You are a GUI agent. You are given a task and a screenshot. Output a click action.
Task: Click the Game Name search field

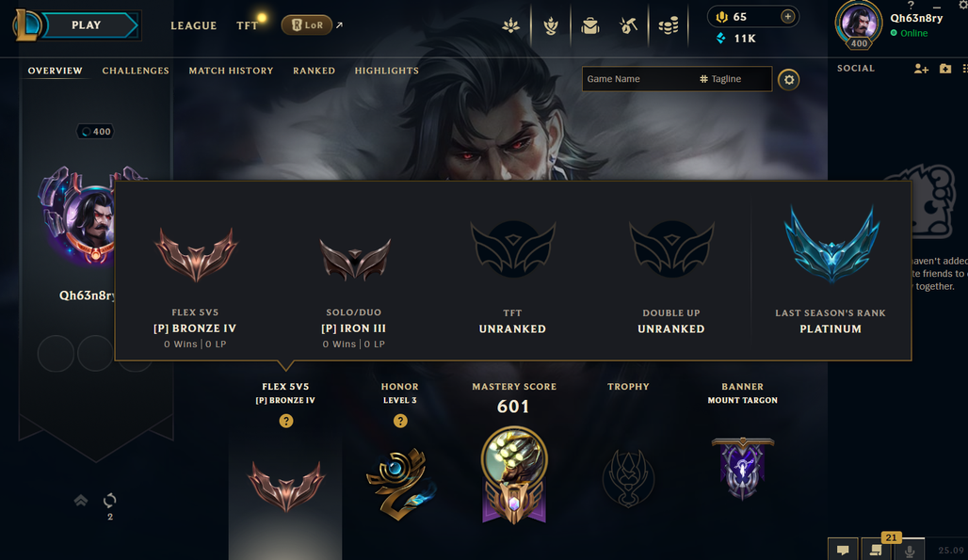pyautogui.click(x=639, y=79)
